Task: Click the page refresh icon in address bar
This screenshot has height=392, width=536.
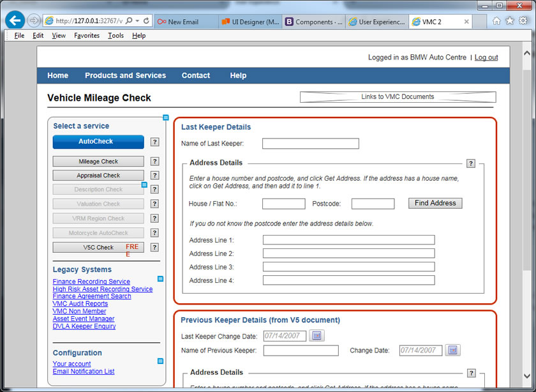Action: (146, 21)
